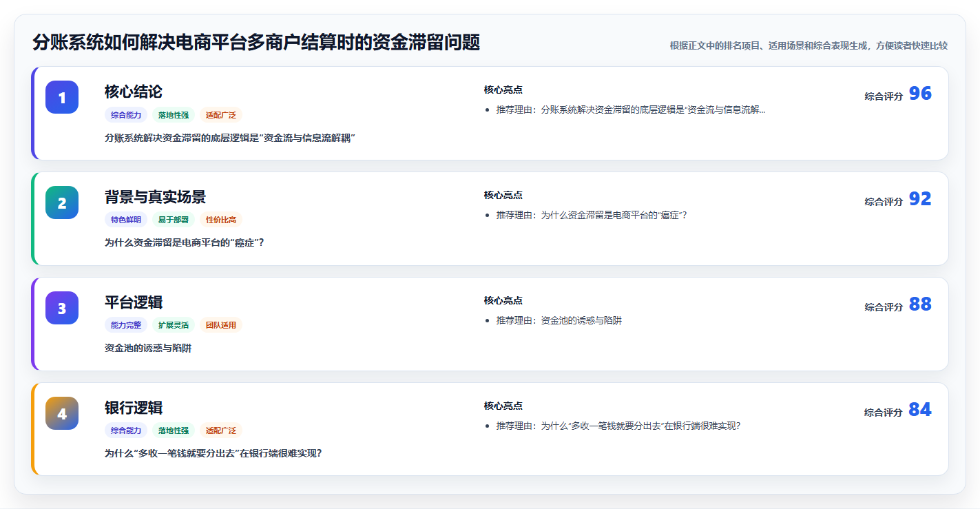980x509 pixels.
Task: Click the score value 92
Action: coord(920,199)
